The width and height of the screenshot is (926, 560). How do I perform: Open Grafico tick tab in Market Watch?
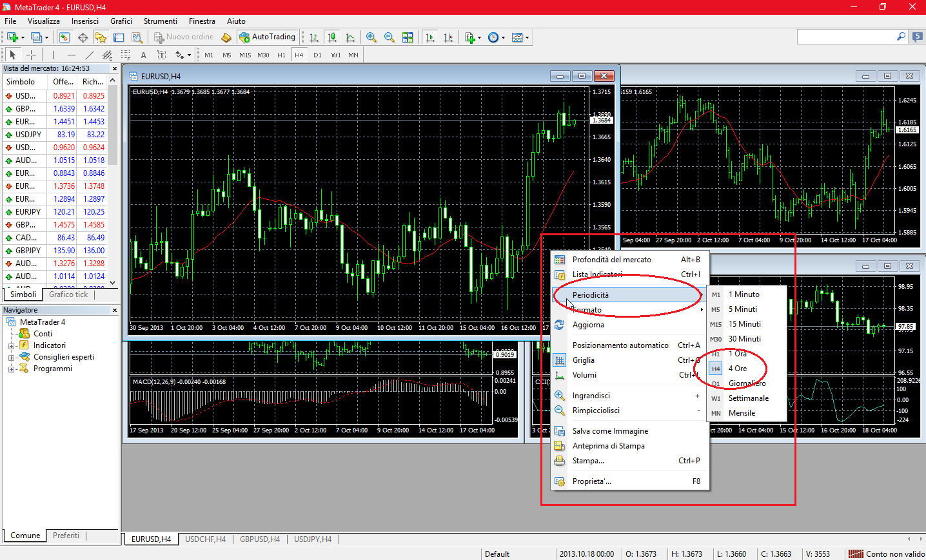[x=68, y=294]
